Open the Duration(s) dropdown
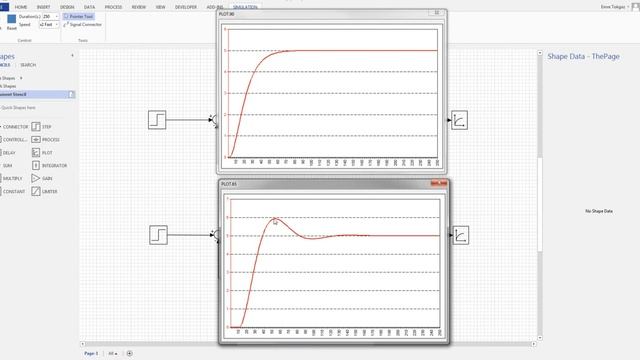Viewport: 640px width, 360px height. 56,16
